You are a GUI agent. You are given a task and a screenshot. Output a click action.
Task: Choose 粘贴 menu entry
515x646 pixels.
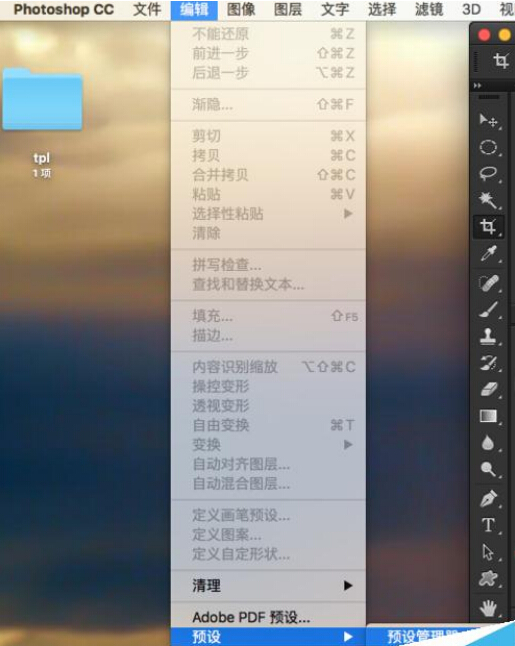[x=268, y=194]
